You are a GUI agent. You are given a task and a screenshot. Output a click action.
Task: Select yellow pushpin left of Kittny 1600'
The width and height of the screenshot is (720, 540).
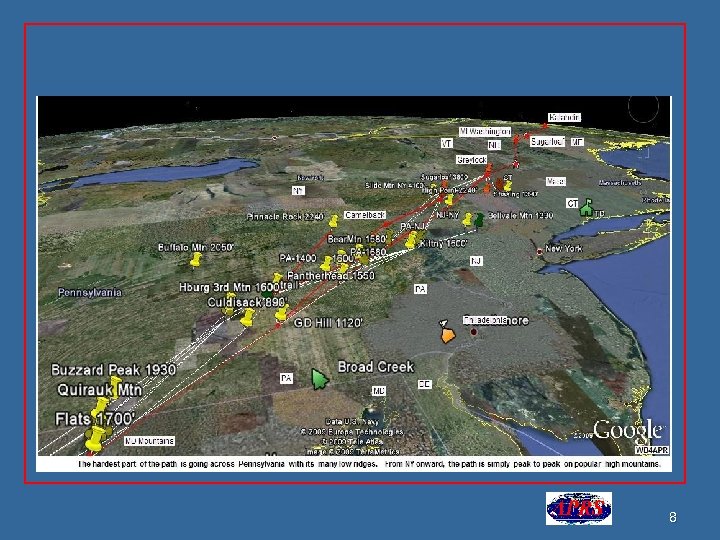(411, 240)
